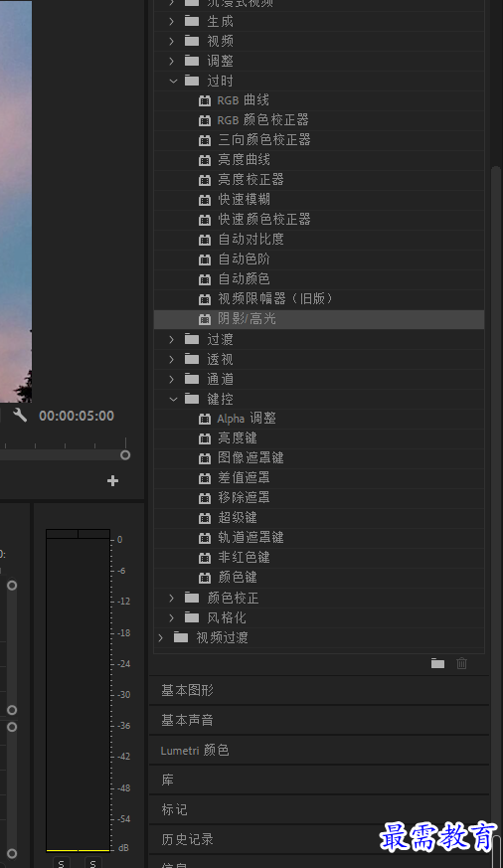Click the plus button editor icon
The width and height of the screenshot is (503, 868).
113,481
